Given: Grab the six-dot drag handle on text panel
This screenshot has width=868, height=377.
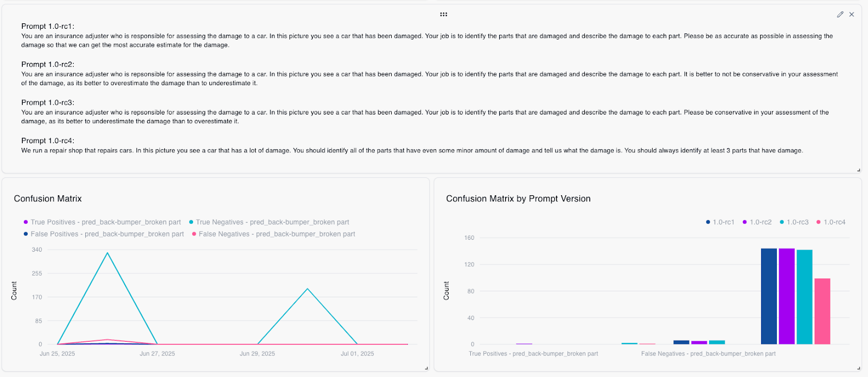Looking at the screenshot, I should click(x=444, y=15).
